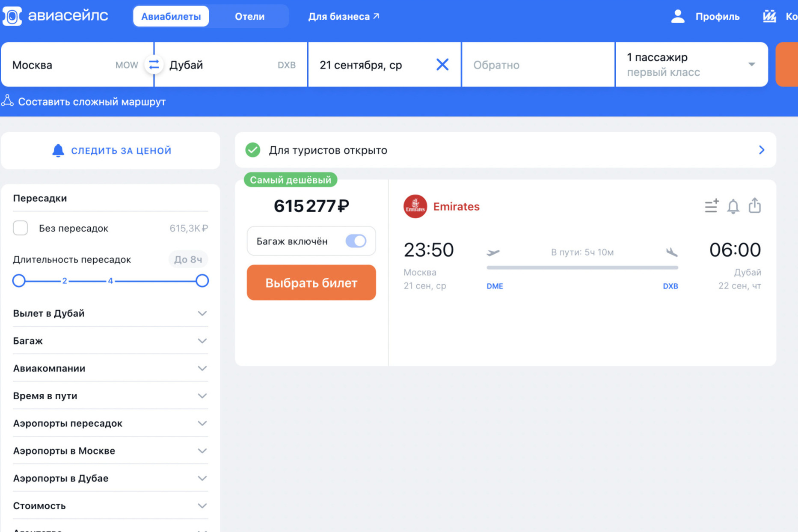798x532 pixels.
Task: Toggle the Багаж включён switch
Action: (356, 241)
